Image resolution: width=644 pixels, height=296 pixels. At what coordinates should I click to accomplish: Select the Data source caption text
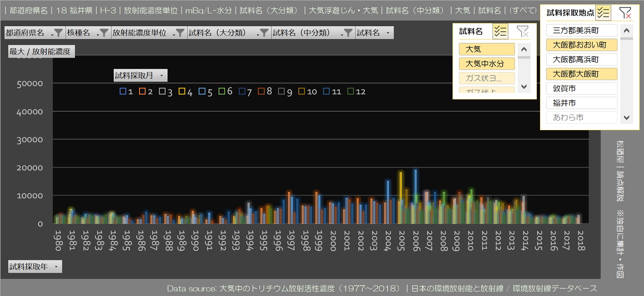click(382, 288)
